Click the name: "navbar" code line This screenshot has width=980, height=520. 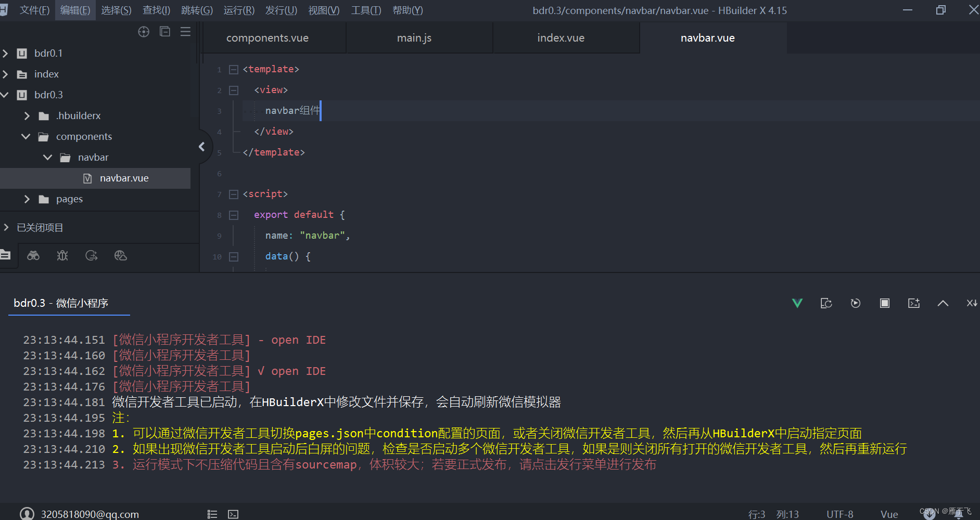(x=307, y=236)
